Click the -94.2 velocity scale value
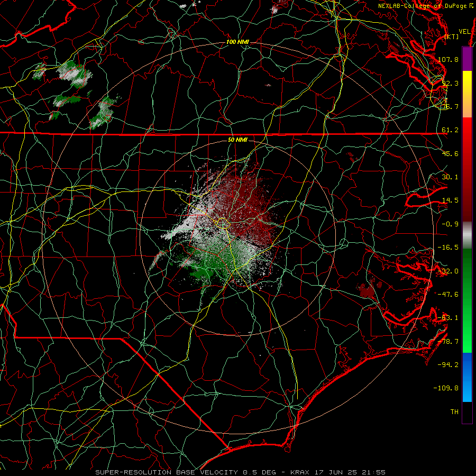The height and width of the screenshot is (476, 476). click(448, 365)
